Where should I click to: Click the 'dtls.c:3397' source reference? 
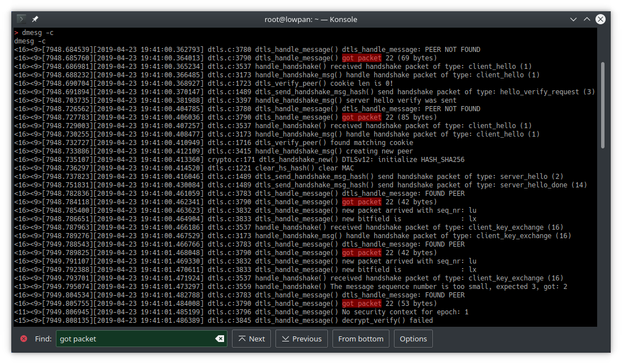coord(229,100)
